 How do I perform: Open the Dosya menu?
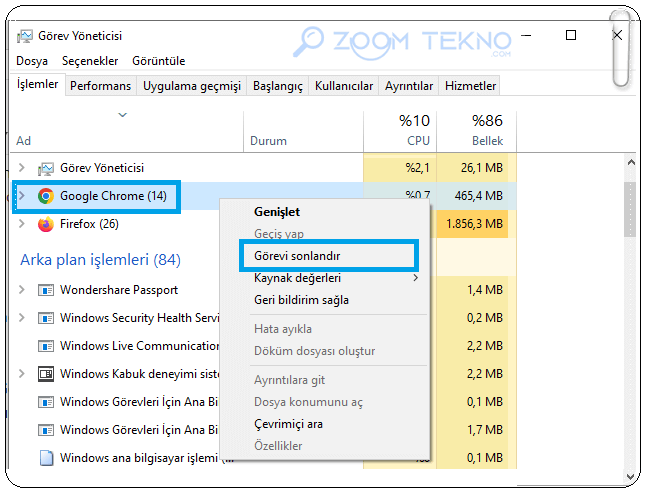pyautogui.click(x=32, y=61)
